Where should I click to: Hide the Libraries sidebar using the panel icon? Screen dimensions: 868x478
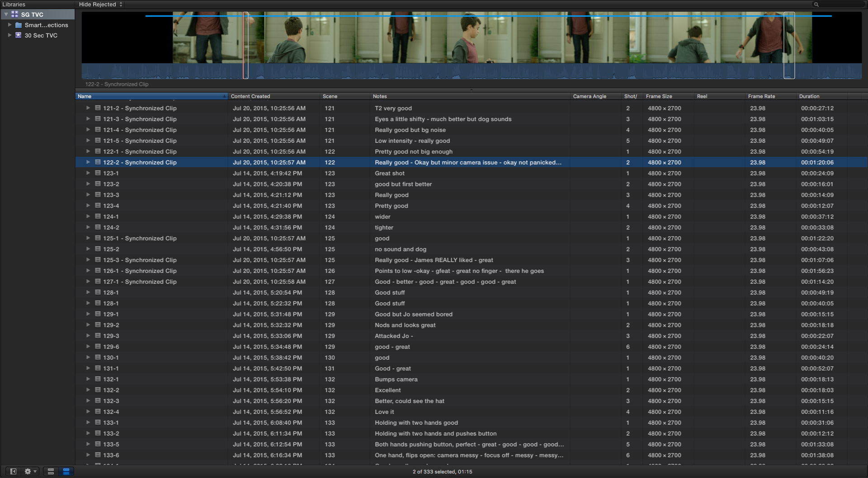click(14, 471)
